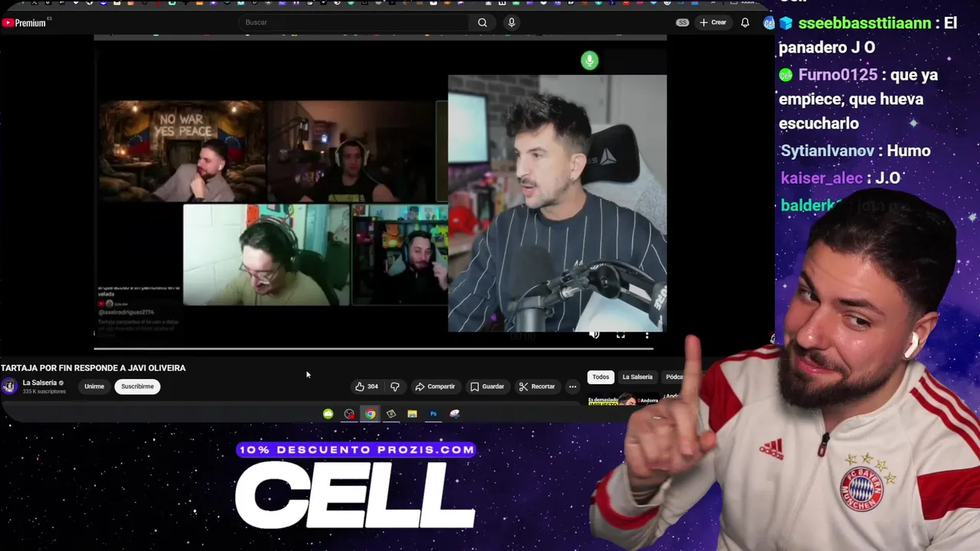Open La Salsería channel avatar
This screenshot has height=551, width=980.
tap(9, 386)
